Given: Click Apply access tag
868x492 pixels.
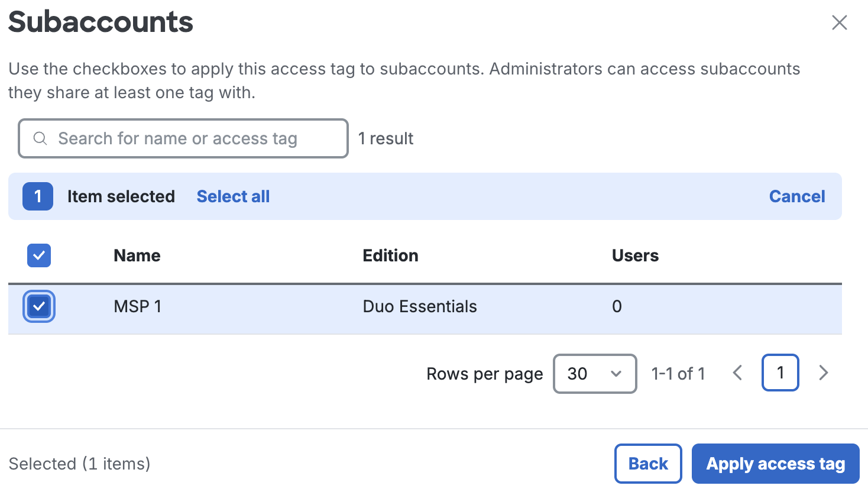Looking at the screenshot, I should pyautogui.click(x=775, y=464).
